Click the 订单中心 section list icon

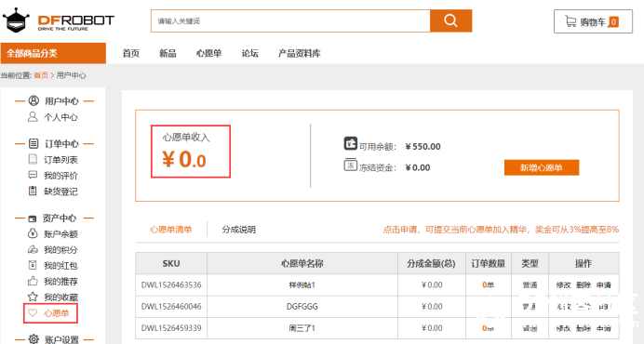(34, 144)
